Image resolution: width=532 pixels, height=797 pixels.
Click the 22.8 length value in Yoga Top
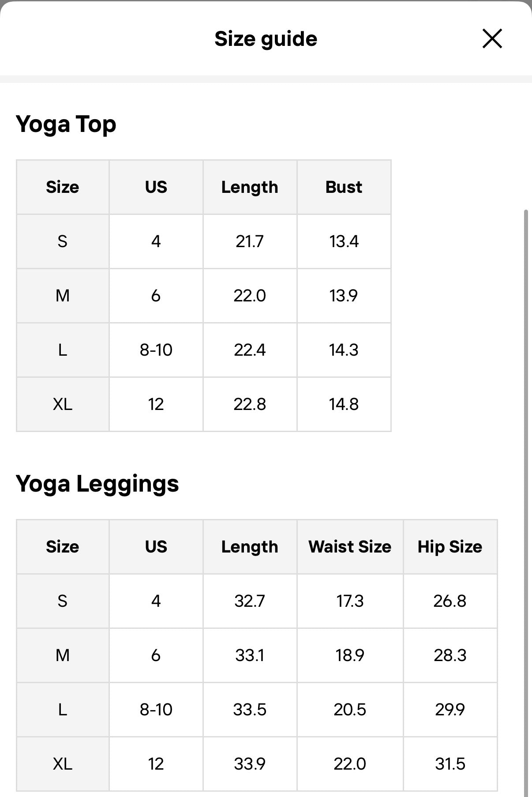pyautogui.click(x=250, y=404)
